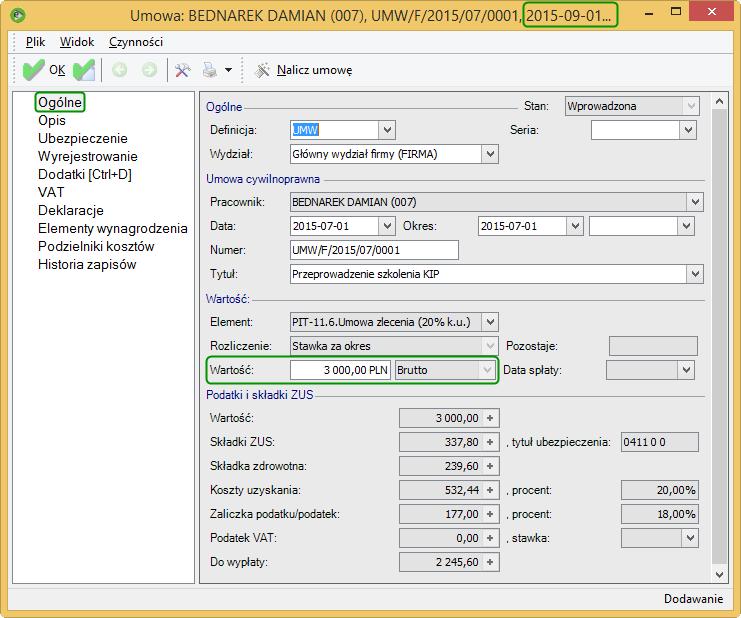The width and height of the screenshot is (741, 618).
Task: Open the Okres start date picker arrow
Action: point(575,226)
